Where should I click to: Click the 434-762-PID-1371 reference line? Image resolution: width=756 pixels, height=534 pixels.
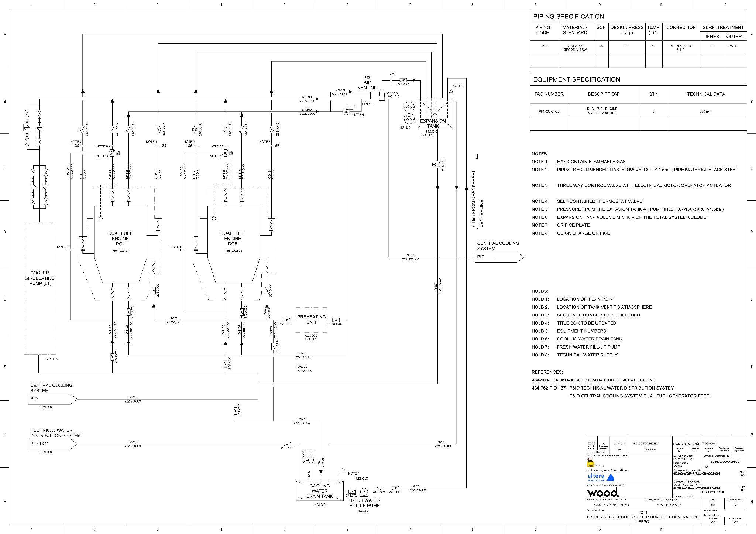pyautogui.click(x=603, y=388)
